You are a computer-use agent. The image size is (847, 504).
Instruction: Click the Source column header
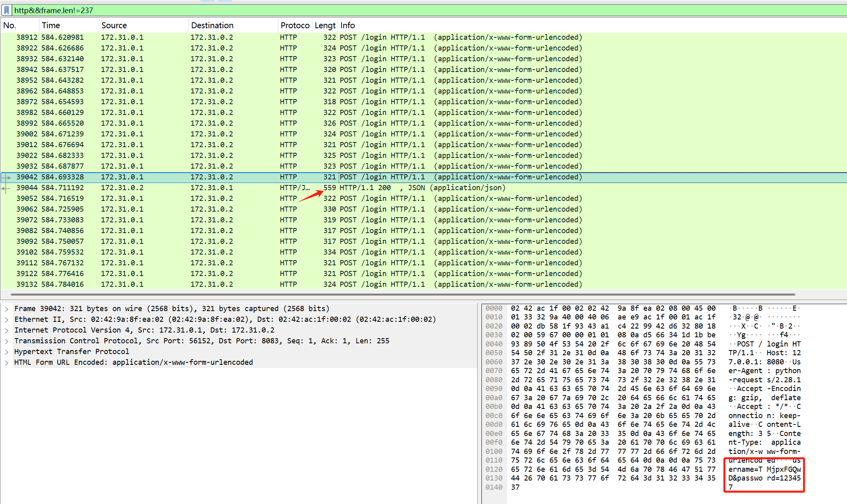click(114, 25)
